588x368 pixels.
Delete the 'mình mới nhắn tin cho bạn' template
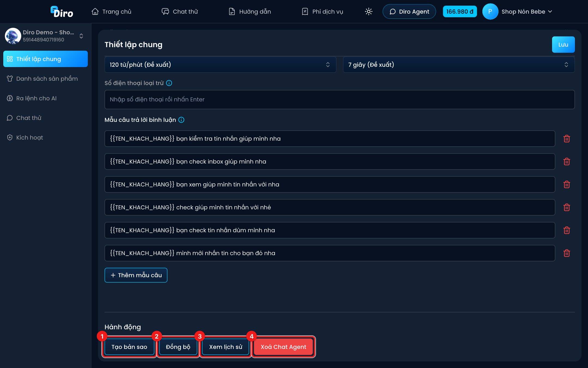567,253
